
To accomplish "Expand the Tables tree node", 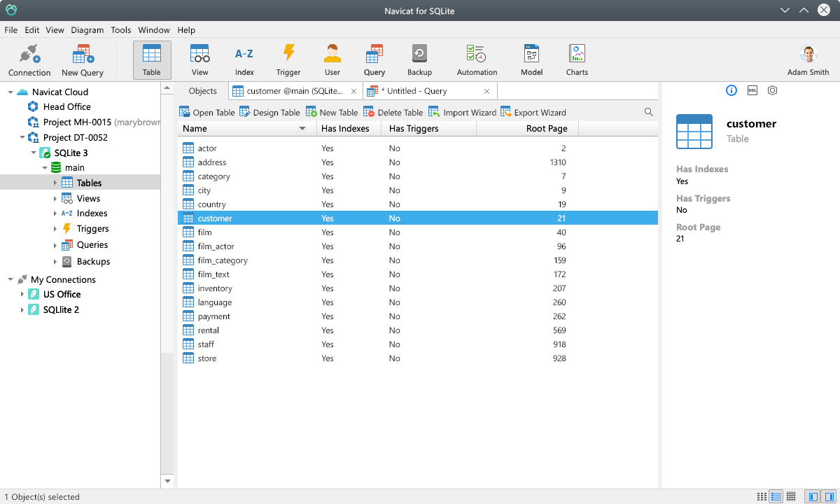I will click(x=56, y=183).
